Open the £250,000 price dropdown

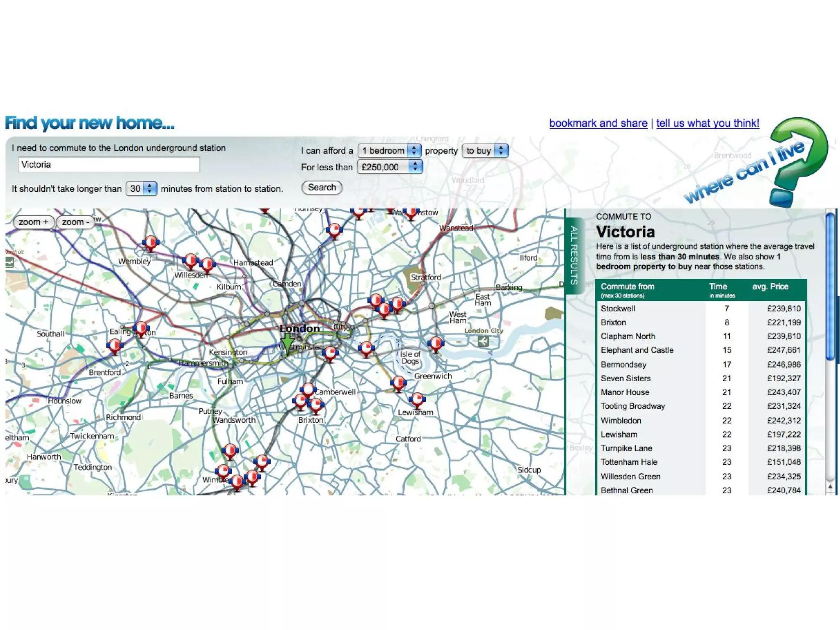coord(390,167)
